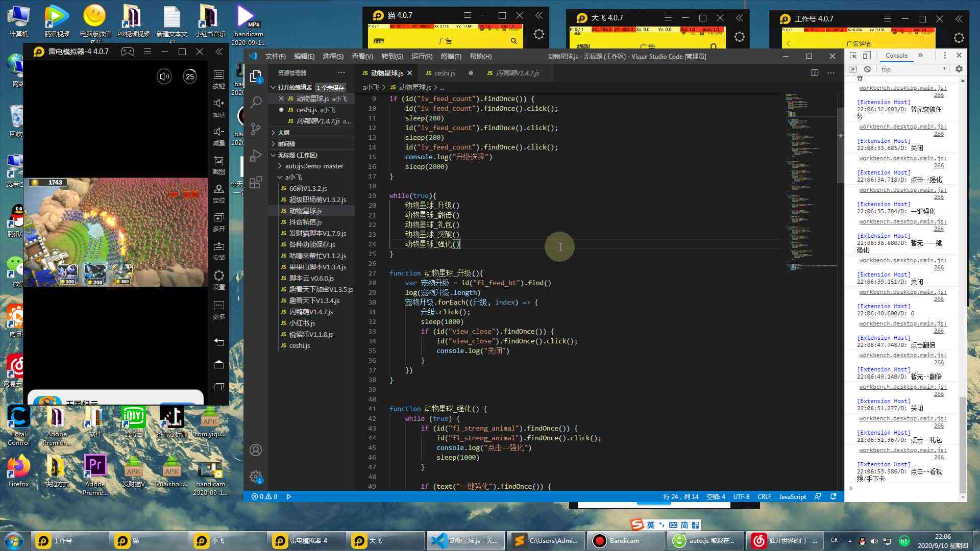The image size is (980, 551).
Task: Split the VS Code editor to the right
Action: (x=815, y=73)
